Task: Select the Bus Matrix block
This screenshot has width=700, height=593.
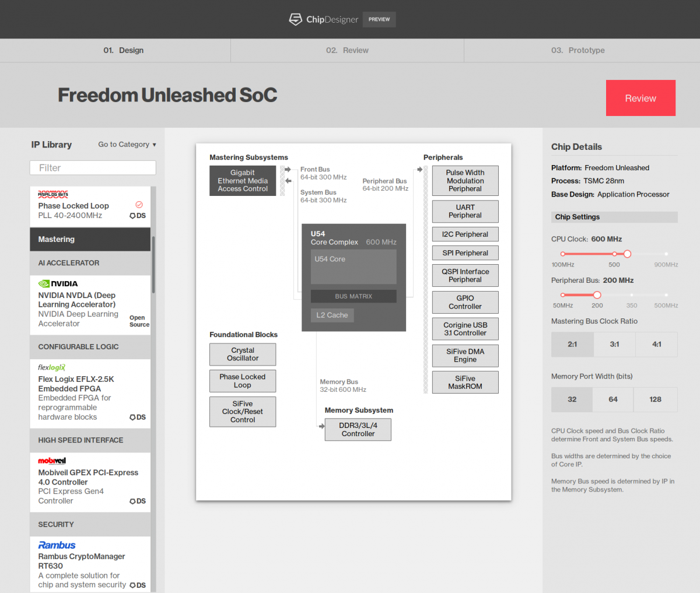Action: [x=353, y=296]
